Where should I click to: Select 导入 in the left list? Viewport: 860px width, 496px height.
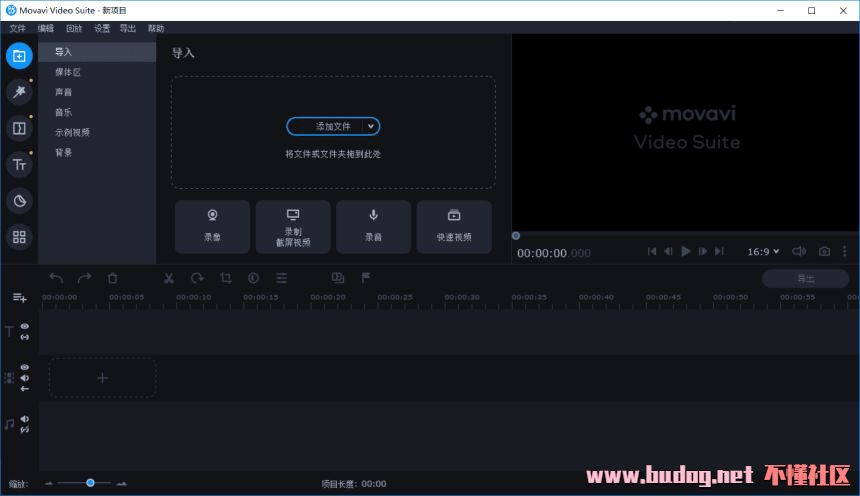click(x=97, y=52)
